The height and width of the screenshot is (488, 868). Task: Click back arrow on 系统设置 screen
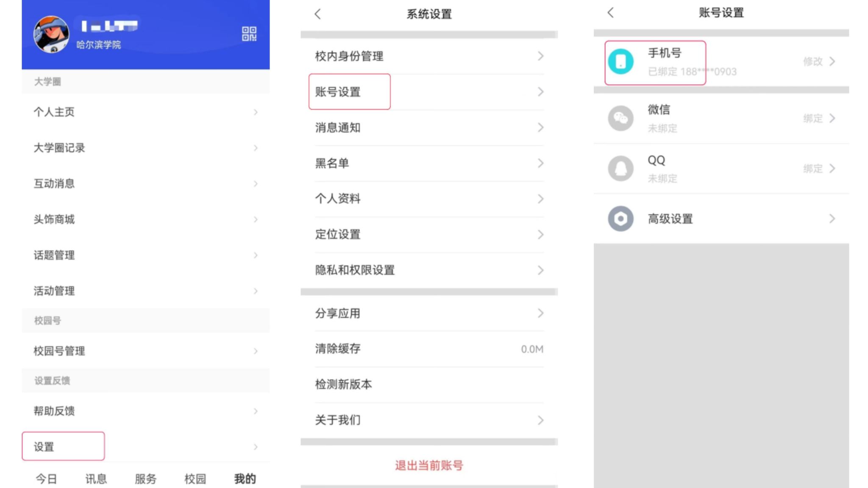tap(318, 14)
